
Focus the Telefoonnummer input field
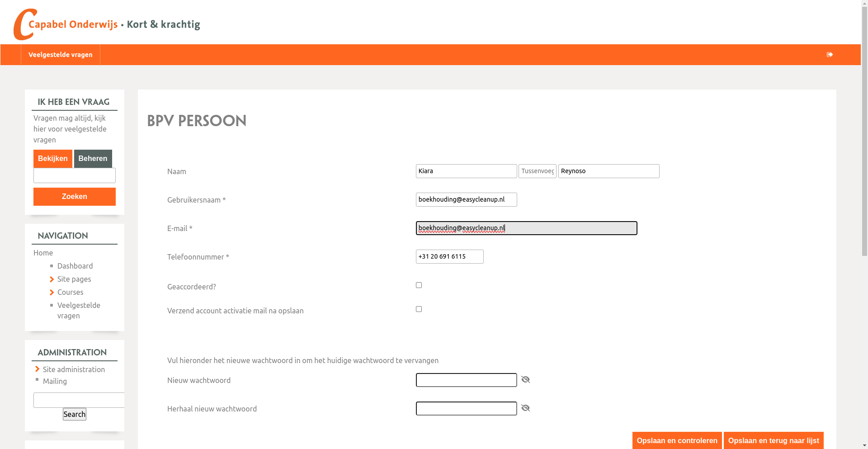(449, 256)
